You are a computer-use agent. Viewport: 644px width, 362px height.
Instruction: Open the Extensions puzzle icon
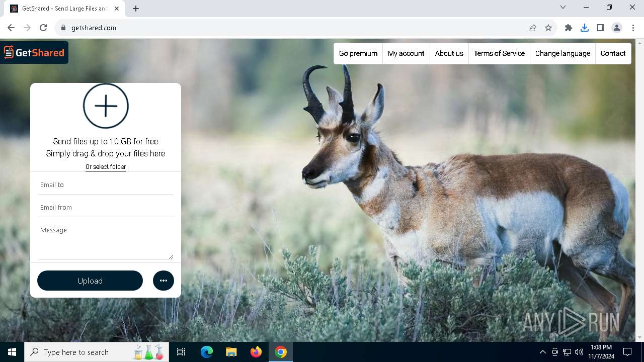(x=569, y=28)
